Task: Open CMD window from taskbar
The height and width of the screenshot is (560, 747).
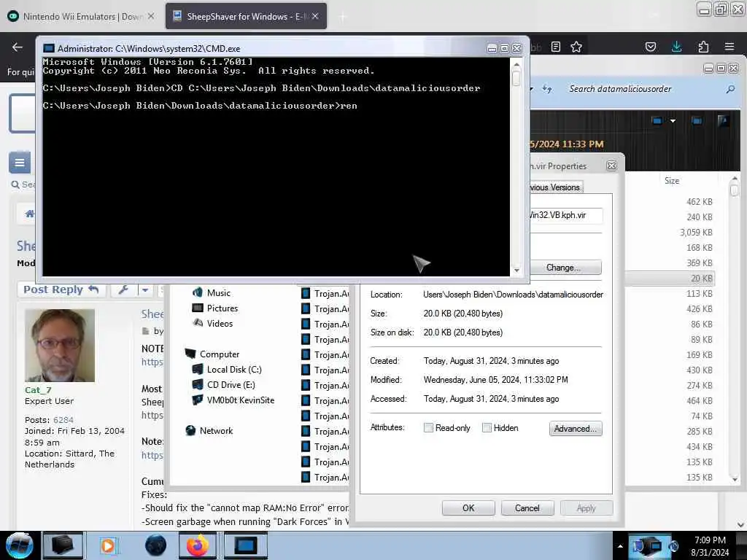Action: [x=246, y=545]
